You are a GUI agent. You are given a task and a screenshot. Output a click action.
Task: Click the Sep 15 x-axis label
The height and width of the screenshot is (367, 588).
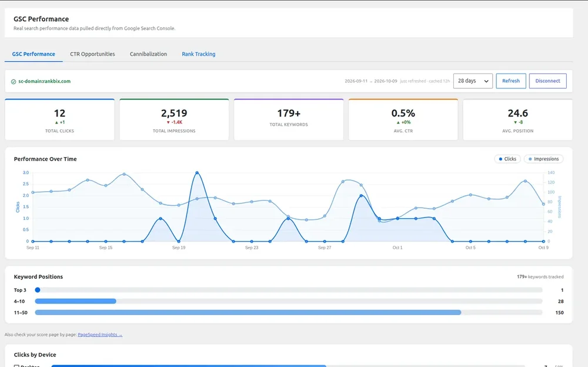coord(106,248)
